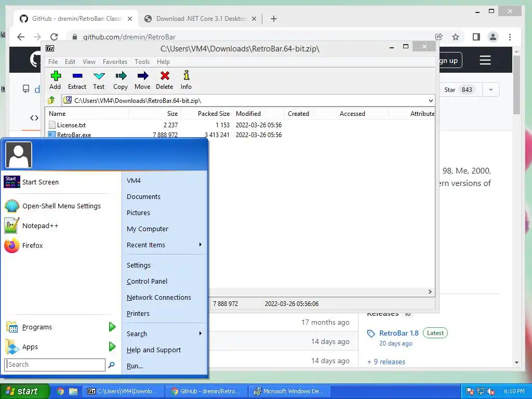Click the Chrome back arrow
The height and width of the screenshot is (399, 532).
tap(21, 37)
